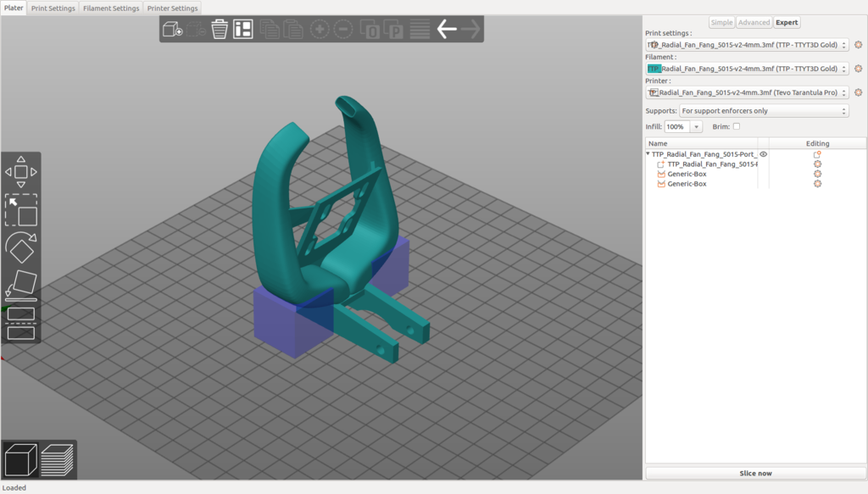Toggle visibility eye for TTP_Radial_Fan_Fang object
The width and height of the screenshot is (868, 494).
(x=763, y=154)
